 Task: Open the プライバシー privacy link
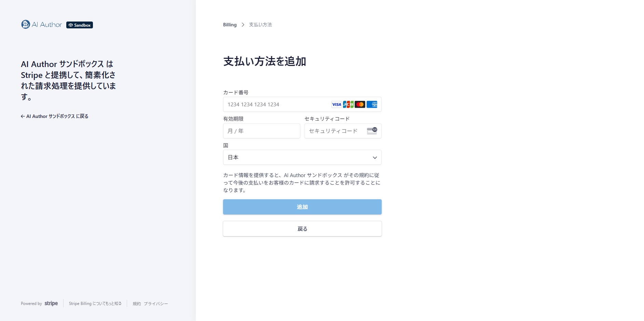[x=156, y=304]
